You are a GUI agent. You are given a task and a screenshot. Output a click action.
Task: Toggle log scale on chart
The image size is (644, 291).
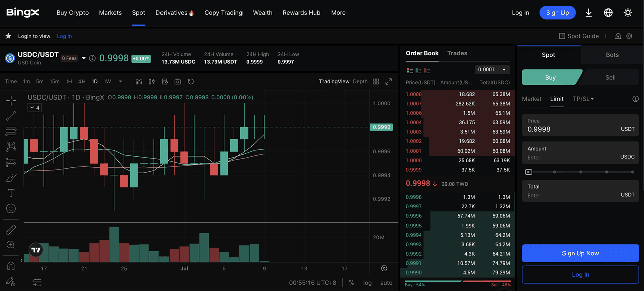[368, 283]
